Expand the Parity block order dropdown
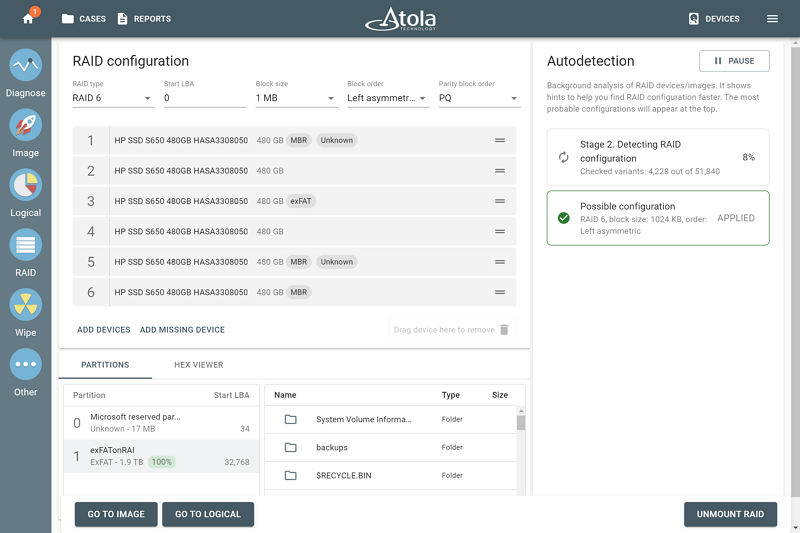 [x=480, y=98]
